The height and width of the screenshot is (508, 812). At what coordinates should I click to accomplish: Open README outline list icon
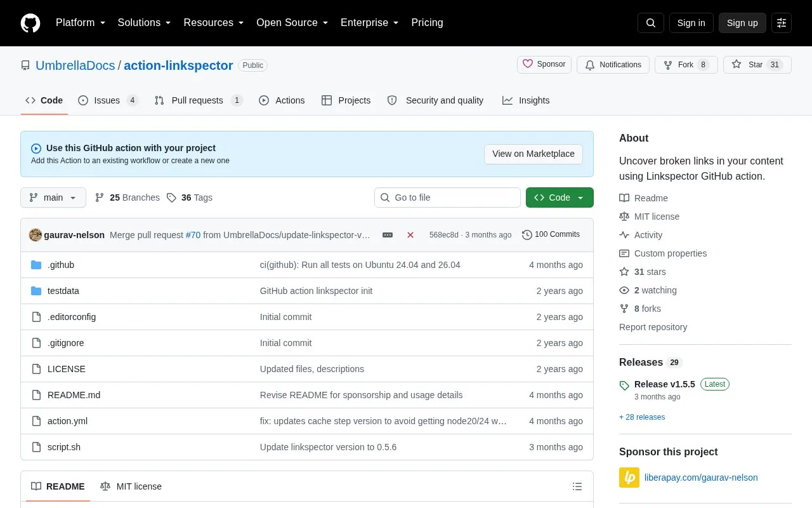[577, 486]
